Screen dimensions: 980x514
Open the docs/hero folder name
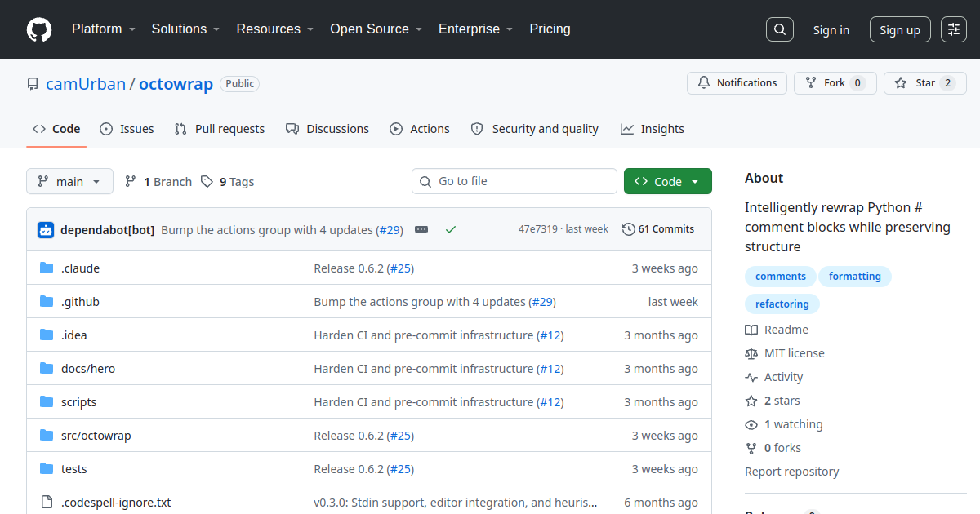[88, 369]
